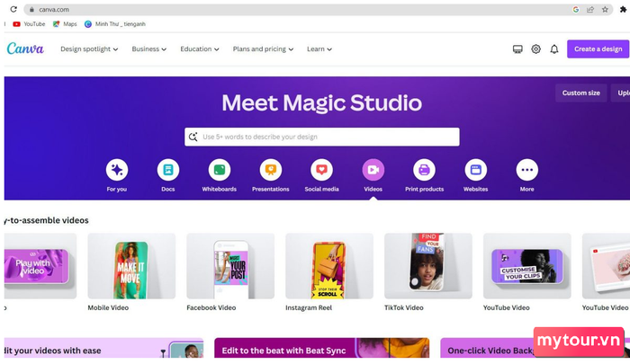Click the Canva logo
This screenshot has height=364, width=630.
(25, 49)
